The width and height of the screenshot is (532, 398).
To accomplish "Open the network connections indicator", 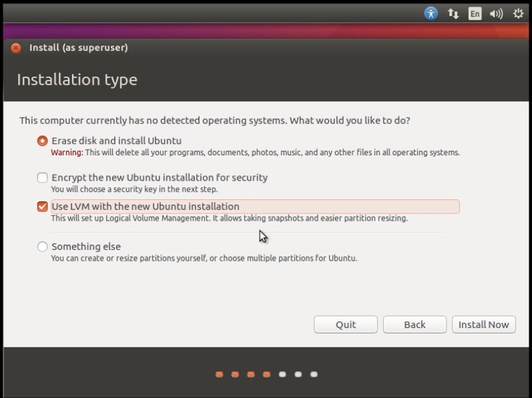I will coord(453,13).
